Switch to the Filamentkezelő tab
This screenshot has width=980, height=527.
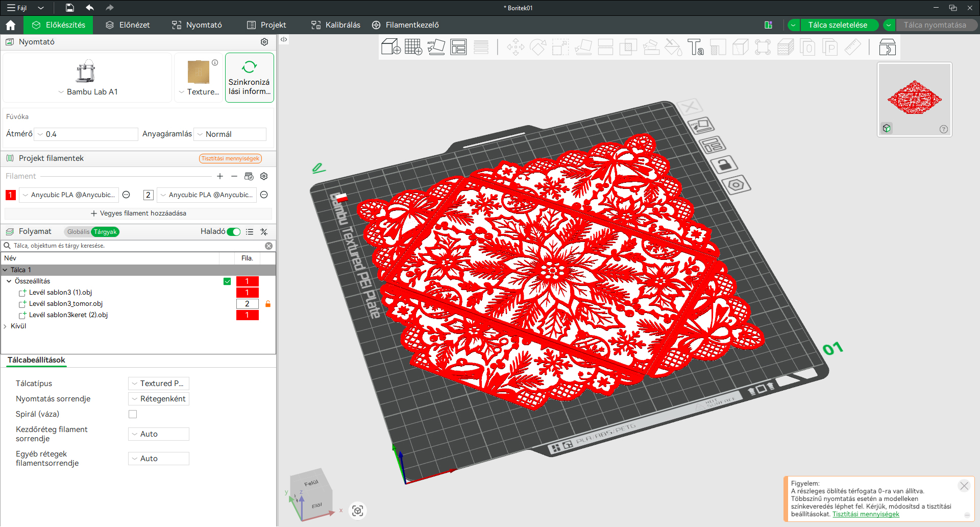click(x=405, y=25)
